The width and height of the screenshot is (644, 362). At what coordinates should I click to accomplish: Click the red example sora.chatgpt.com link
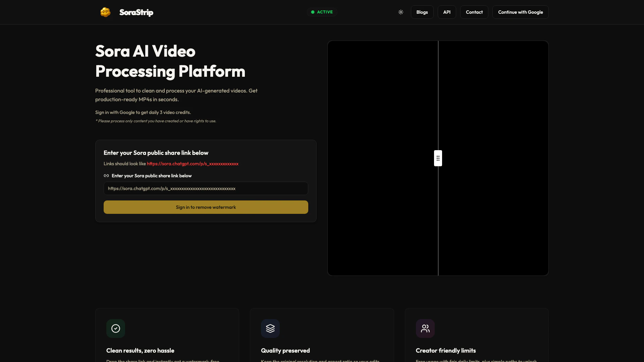193,164
